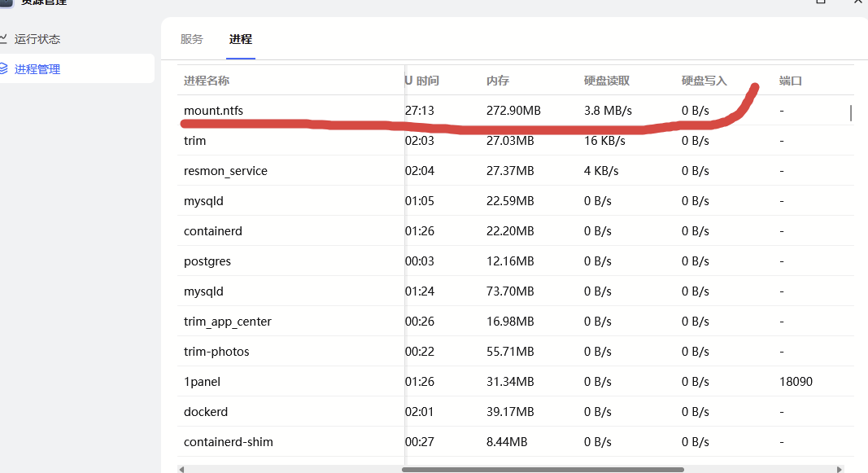Click the right arrow of horizontal scrollbar
This screenshot has height=473, width=868.
[x=839, y=469]
